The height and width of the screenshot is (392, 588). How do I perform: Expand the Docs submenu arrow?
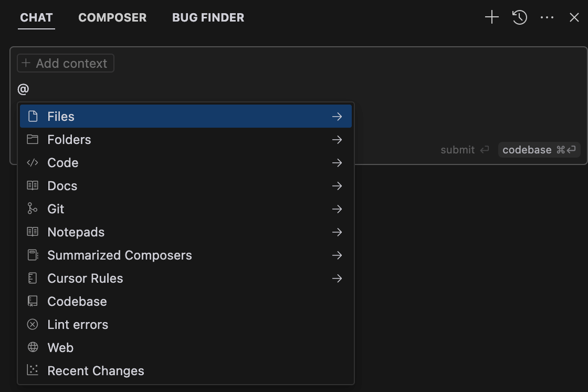pyautogui.click(x=337, y=185)
